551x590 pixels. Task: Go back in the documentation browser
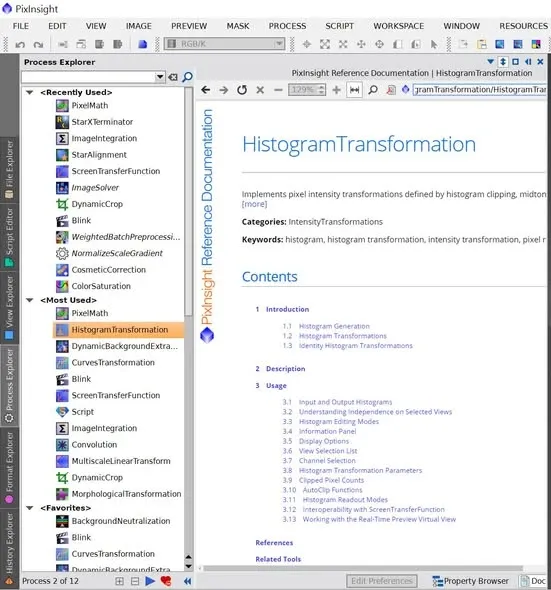(205, 90)
